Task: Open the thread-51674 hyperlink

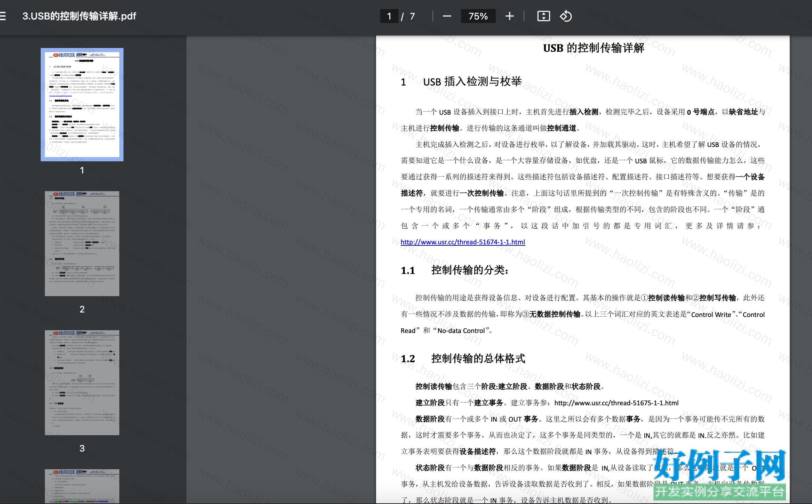Action: coord(463,242)
